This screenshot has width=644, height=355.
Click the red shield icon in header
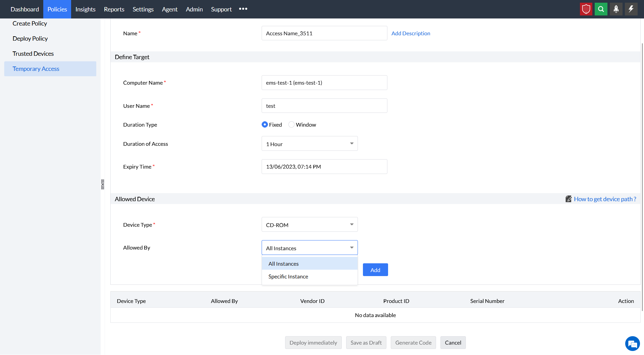[x=586, y=9]
